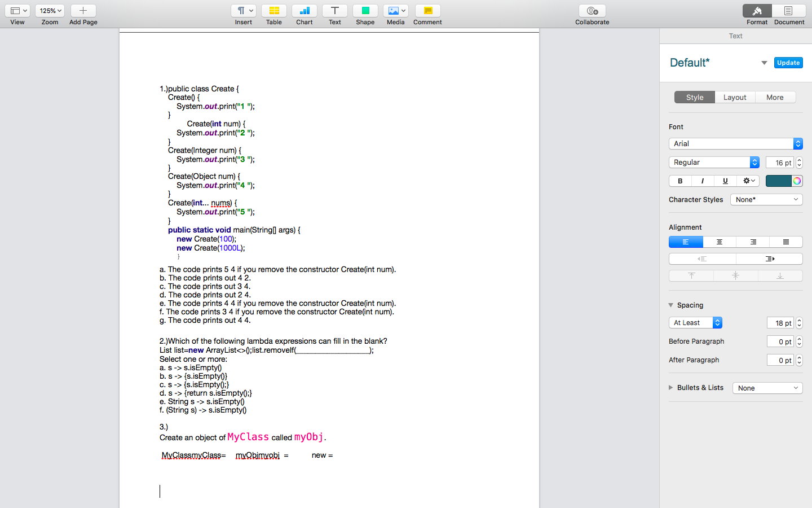Toggle bold formatting
The image size is (812, 508).
pyautogui.click(x=680, y=181)
